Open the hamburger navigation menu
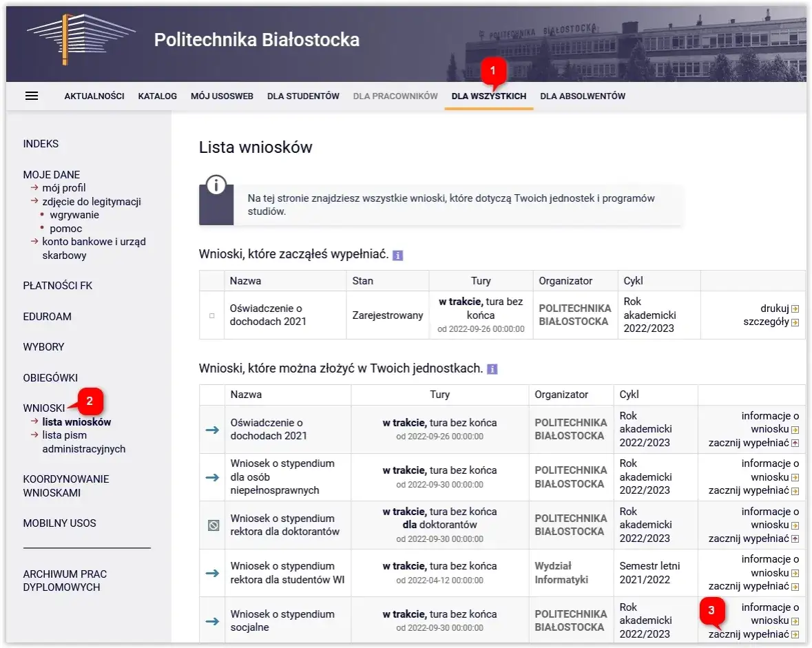The width and height of the screenshot is (812, 648). [x=31, y=96]
